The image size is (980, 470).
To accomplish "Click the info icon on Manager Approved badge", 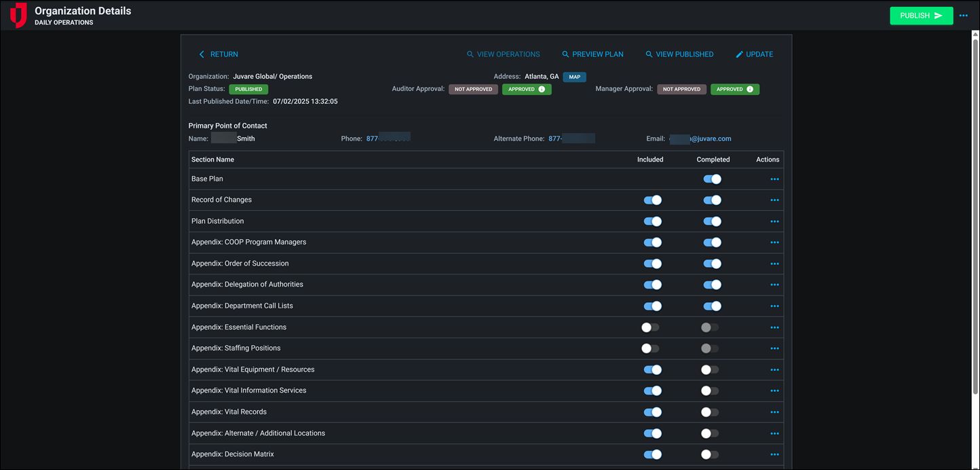I will point(750,89).
